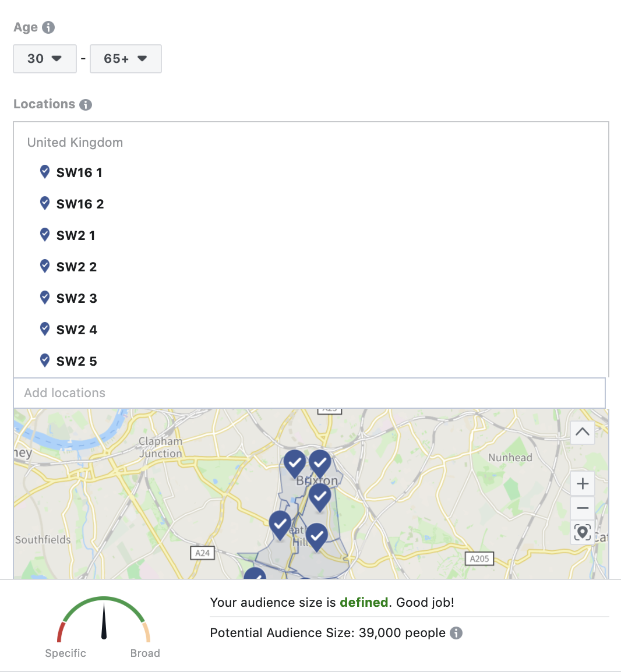
Task: Open the maximum age dropdown showing 65+
Action: click(x=126, y=59)
